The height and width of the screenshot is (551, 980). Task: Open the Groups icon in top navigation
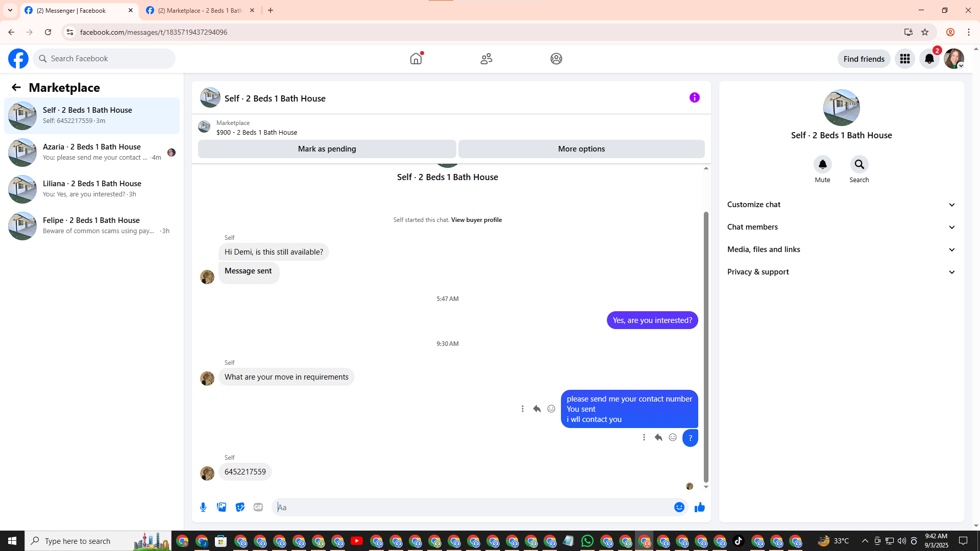click(x=556, y=59)
